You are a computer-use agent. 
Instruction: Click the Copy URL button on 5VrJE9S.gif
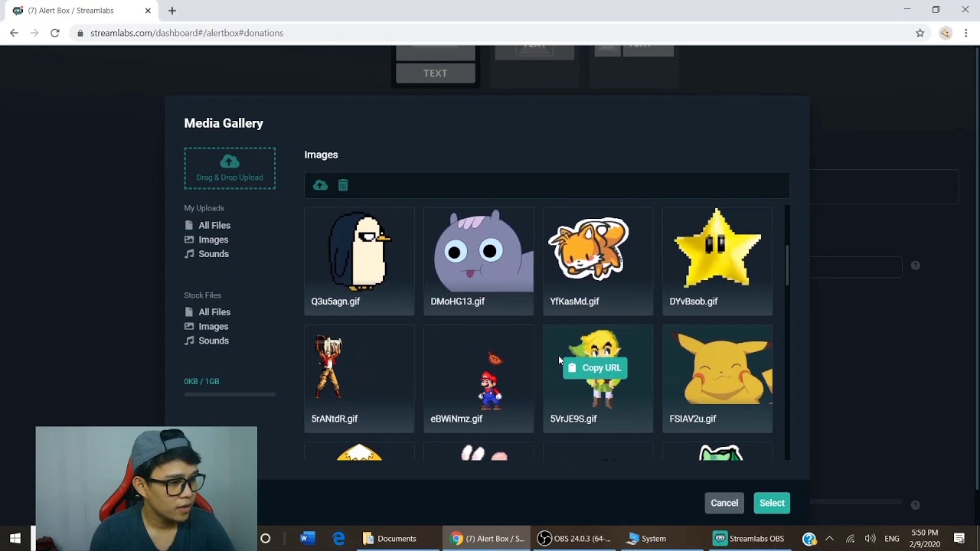[595, 368]
